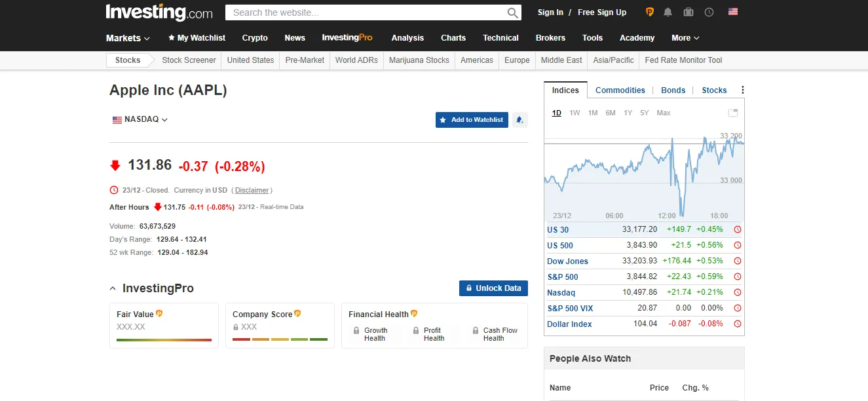Click the Add to Watchlist button
Image resolution: width=868 pixels, height=401 pixels.
pos(472,120)
